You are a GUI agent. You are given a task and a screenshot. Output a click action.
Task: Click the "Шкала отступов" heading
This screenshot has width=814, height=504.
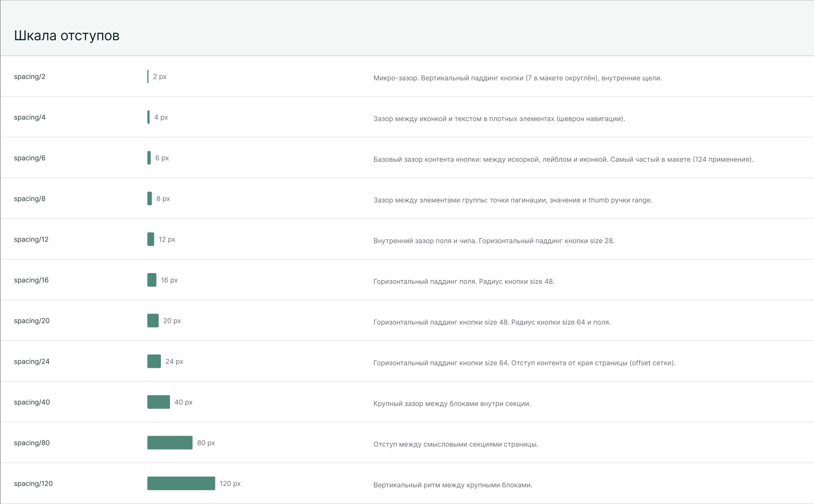(67, 36)
